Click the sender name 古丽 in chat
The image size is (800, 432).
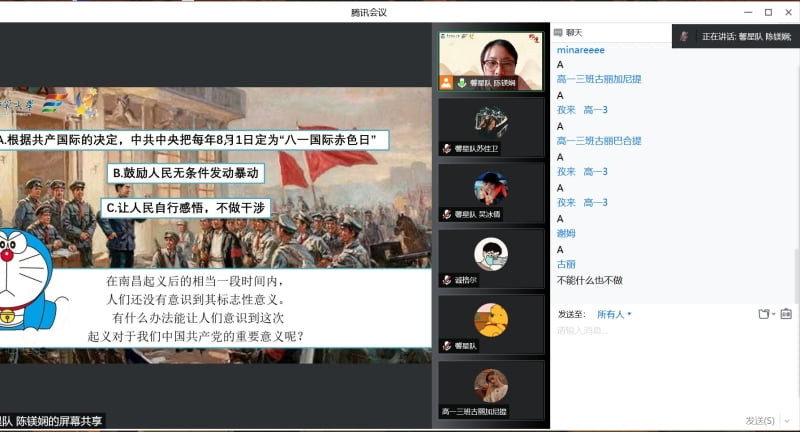click(566, 264)
